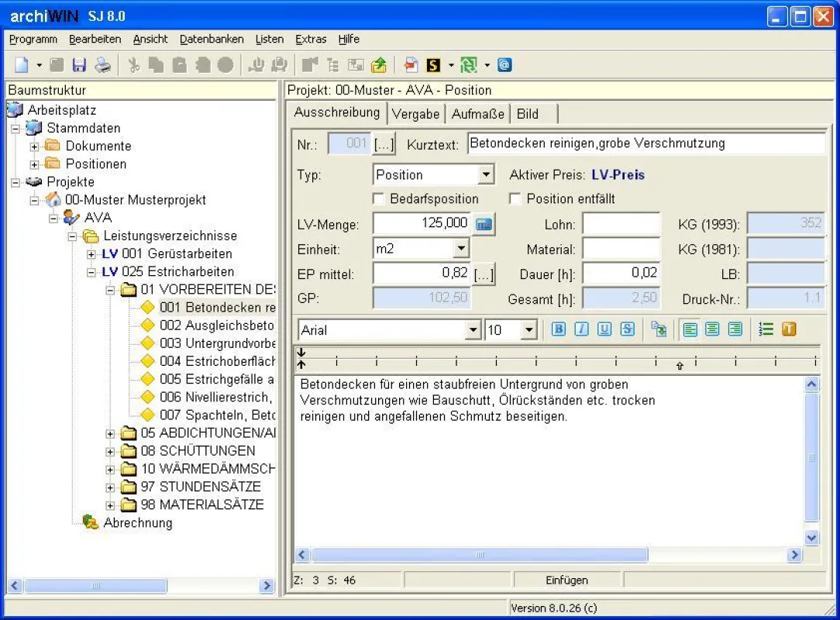Collapse LV 025 Estricharbeiten node

point(91,272)
